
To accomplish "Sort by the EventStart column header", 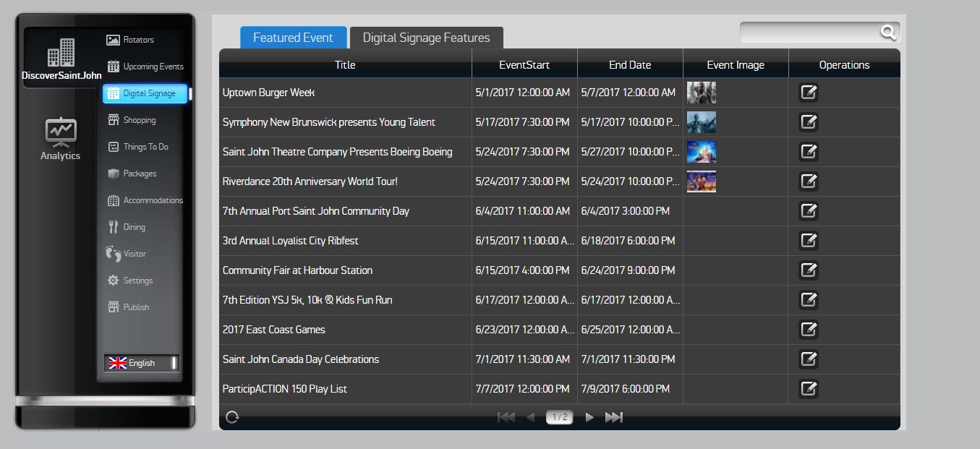I will (524, 64).
